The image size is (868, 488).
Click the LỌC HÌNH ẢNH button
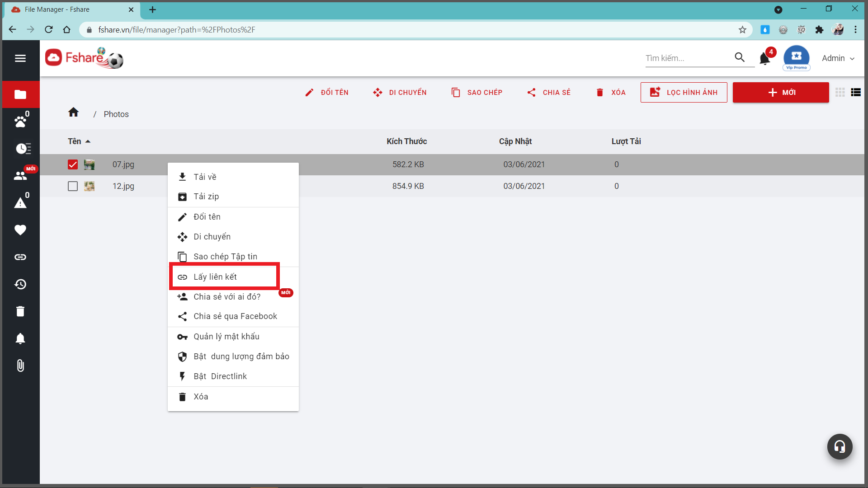pyautogui.click(x=684, y=92)
